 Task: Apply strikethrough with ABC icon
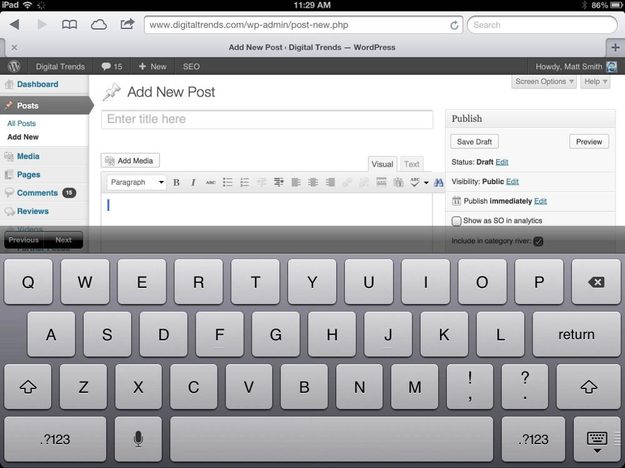[210, 183]
